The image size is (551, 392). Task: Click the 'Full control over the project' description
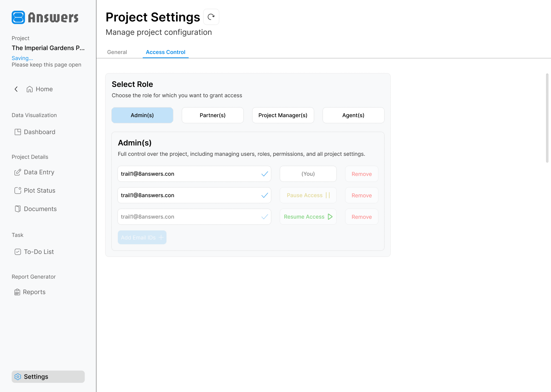pyautogui.click(x=241, y=154)
